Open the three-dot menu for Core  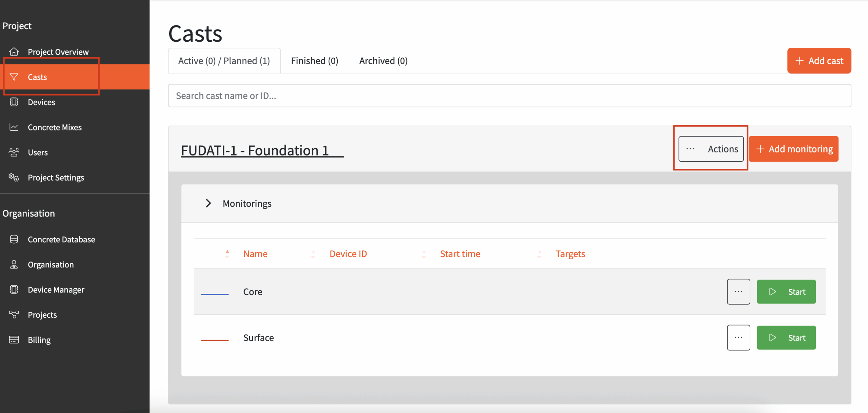coord(738,292)
